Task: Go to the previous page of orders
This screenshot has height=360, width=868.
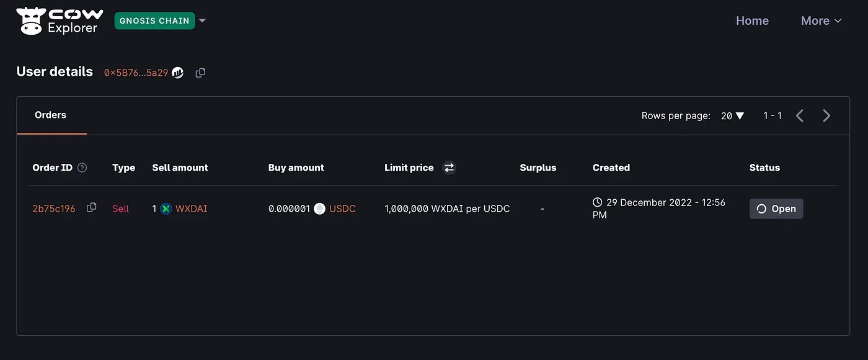Action: 800,115
